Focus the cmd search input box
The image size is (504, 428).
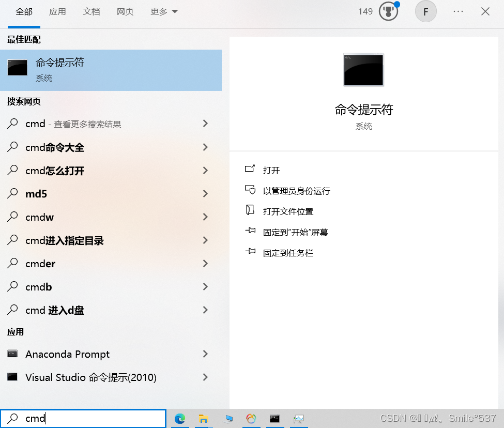pos(83,418)
